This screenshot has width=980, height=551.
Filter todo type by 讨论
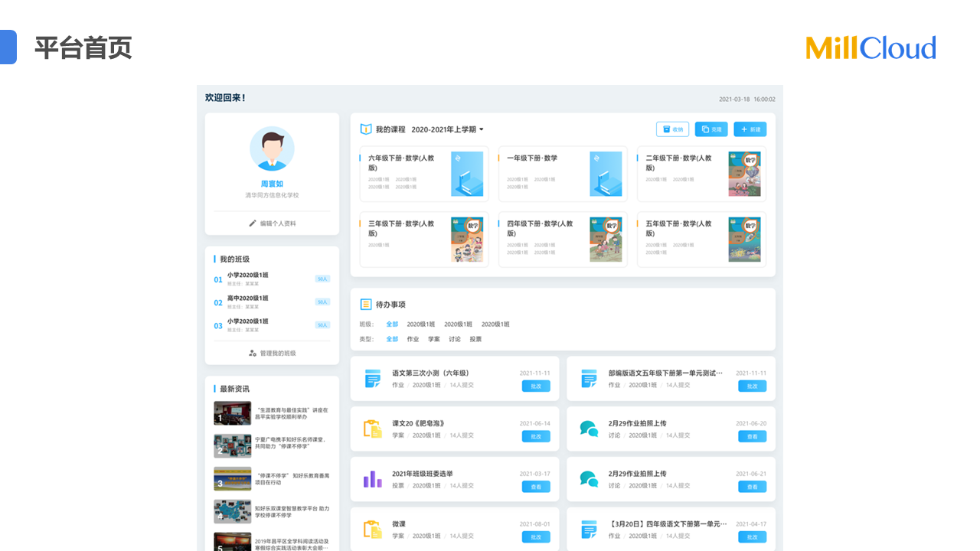(x=455, y=339)
